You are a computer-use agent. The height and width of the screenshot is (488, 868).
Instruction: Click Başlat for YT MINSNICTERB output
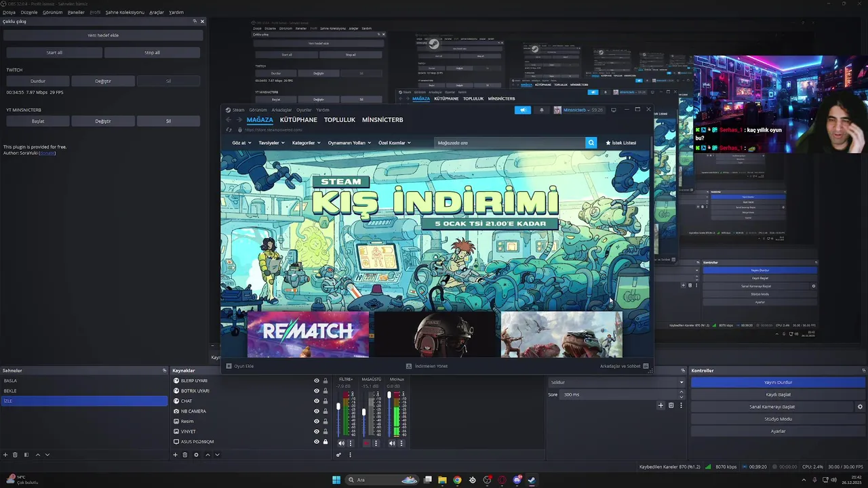(x=38, y=121)
